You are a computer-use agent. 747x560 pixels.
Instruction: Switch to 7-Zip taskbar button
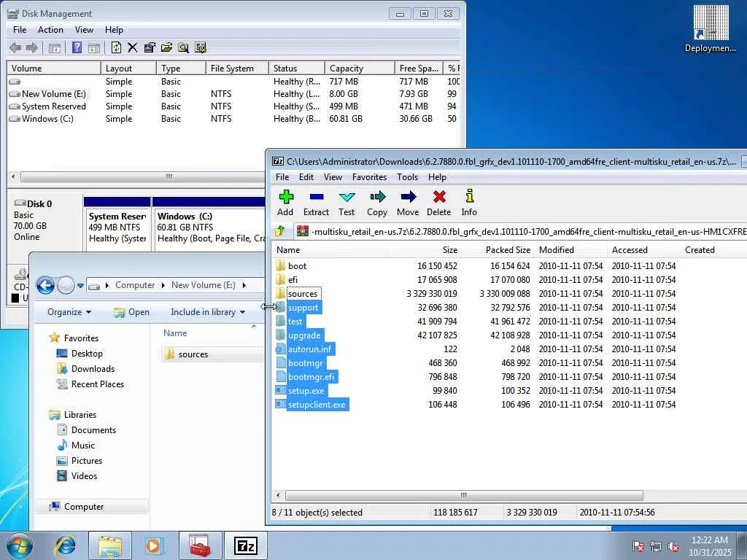(x=246, y=545)
